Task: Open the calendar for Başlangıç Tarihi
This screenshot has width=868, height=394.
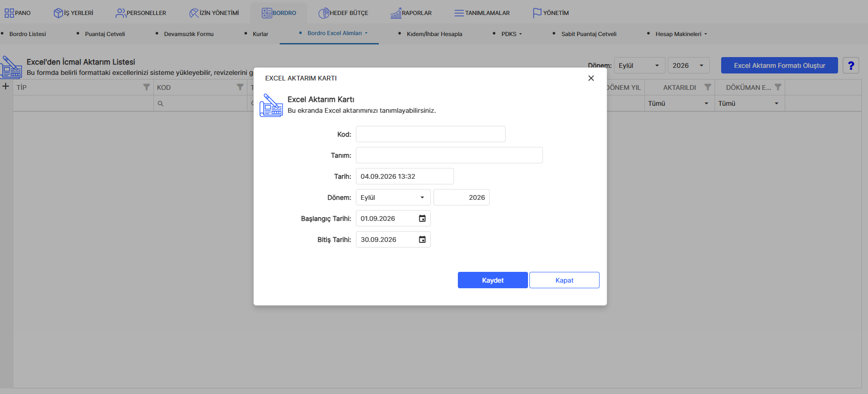Action: coord(422,219)
